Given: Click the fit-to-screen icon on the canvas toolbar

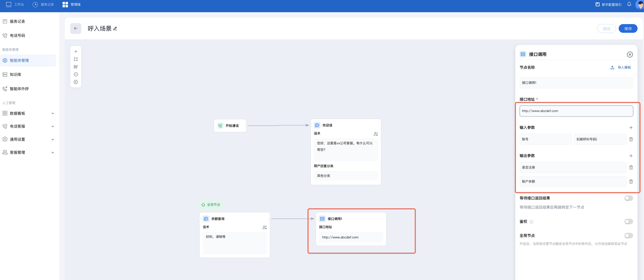Looking at the screenshot, I should point(76,59).
